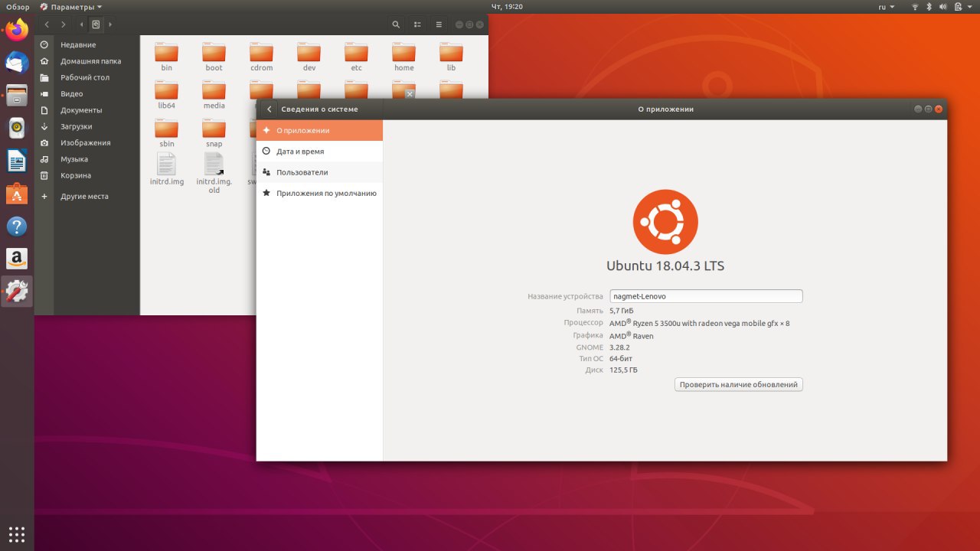Open Дата и время settings panel
Viewport: 980px width, 551px height.
pyautogui.click(x=319, y=152)
